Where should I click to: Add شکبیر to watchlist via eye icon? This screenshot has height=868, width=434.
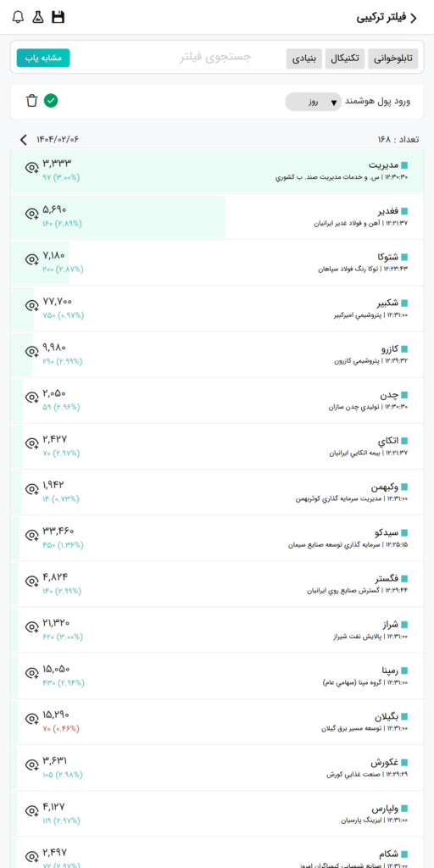pos(32,305)
